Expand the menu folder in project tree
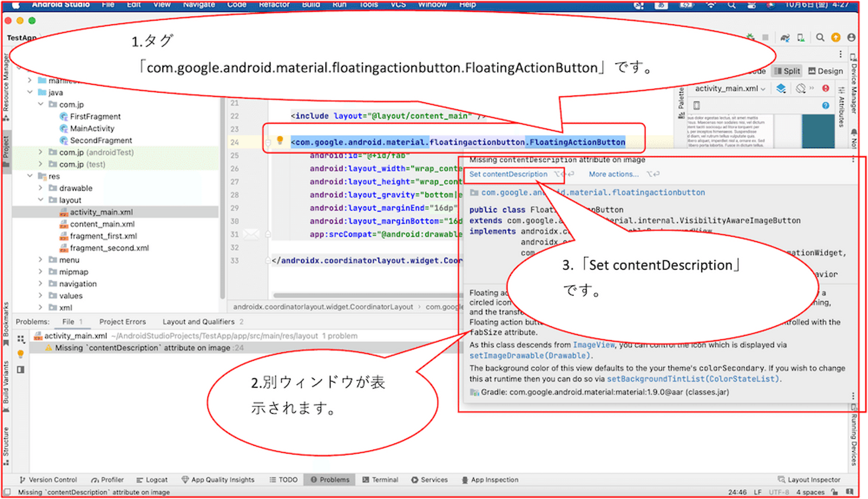The width and height of the screenshot is (868, 499). pyautogui.click(x=40, y=260)
